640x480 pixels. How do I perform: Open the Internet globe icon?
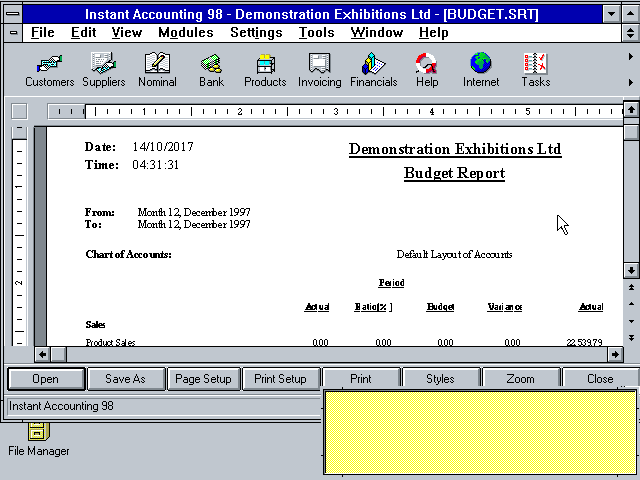[481, 70]
